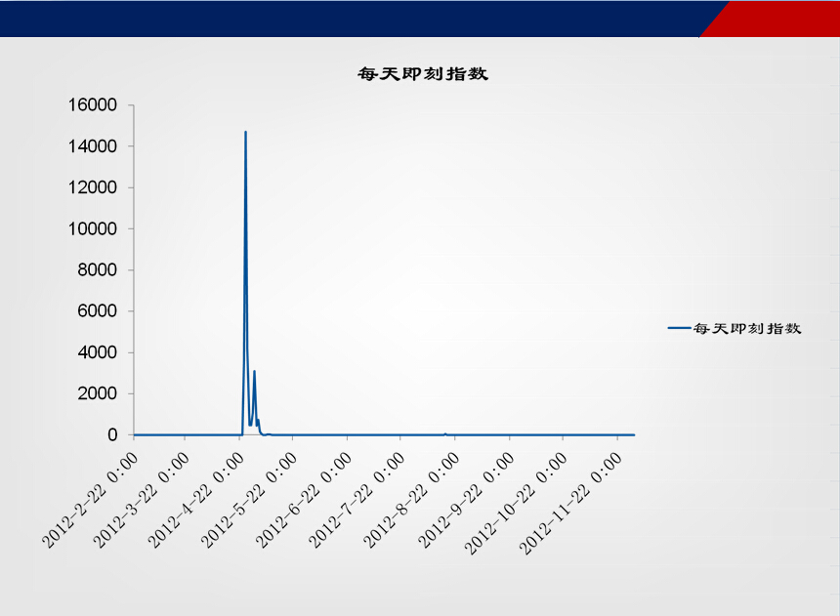Select the legend label 每天即刻指数
Image resolution: width=840 pixels, height=616 pixels.
click(x=747, y=329)
